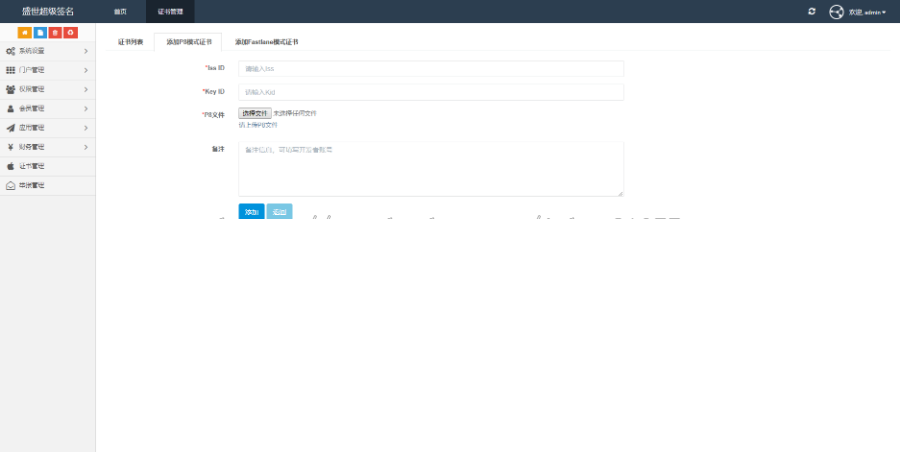Screen dimensions: 900x452
Task: Select 证书管理 in the top navigation
Action: (x=170, y=11)
